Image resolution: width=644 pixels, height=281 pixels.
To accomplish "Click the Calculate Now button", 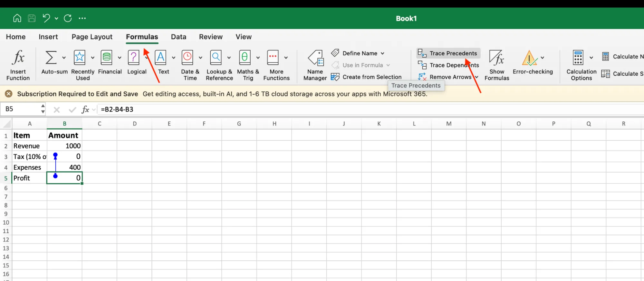I will (x=622, y=57).
